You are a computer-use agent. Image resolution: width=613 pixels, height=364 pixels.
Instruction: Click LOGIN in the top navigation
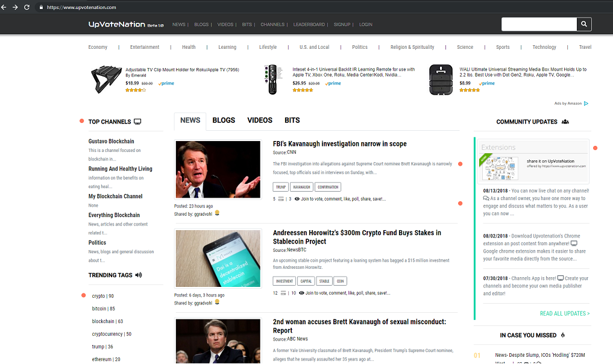point(365,24)
